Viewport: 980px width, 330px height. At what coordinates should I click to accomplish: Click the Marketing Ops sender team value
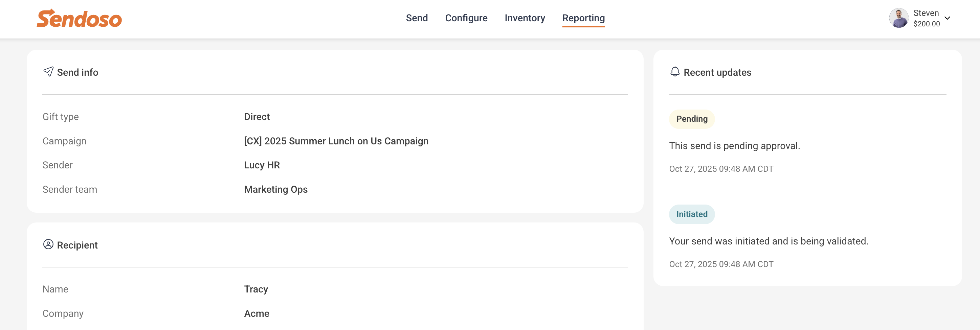(x=275, y=189)
